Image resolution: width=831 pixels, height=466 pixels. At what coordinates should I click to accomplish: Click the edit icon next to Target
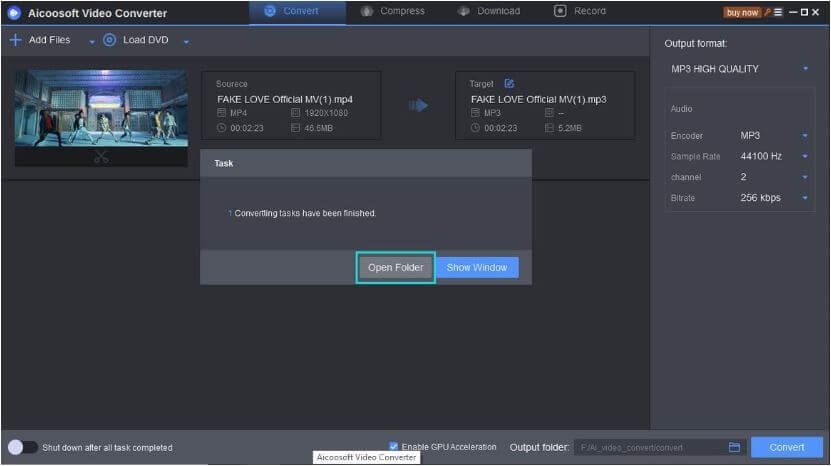(509, 84)
